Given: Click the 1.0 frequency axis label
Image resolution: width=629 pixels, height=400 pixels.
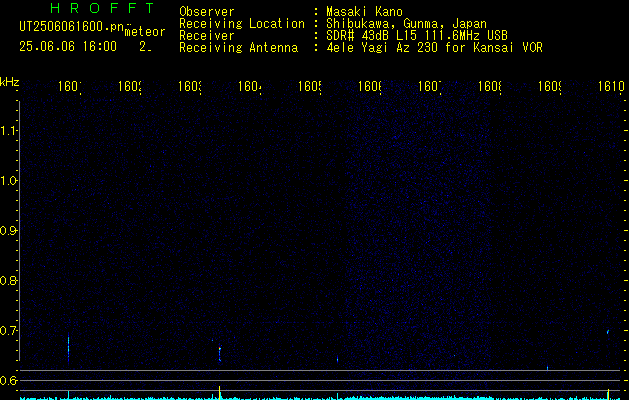Looking at the screenshot, I should pos(8,181).
